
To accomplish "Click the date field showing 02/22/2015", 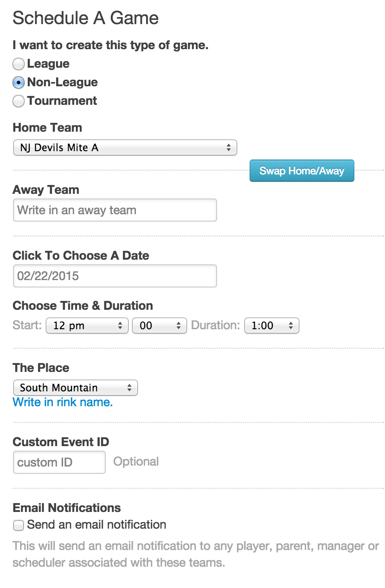I will [115, 276].
